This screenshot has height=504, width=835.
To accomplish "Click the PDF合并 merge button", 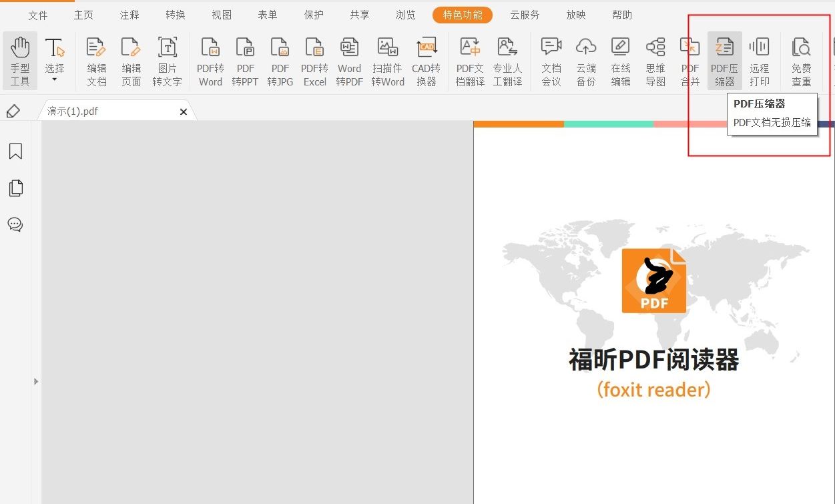I will point(689,61).
